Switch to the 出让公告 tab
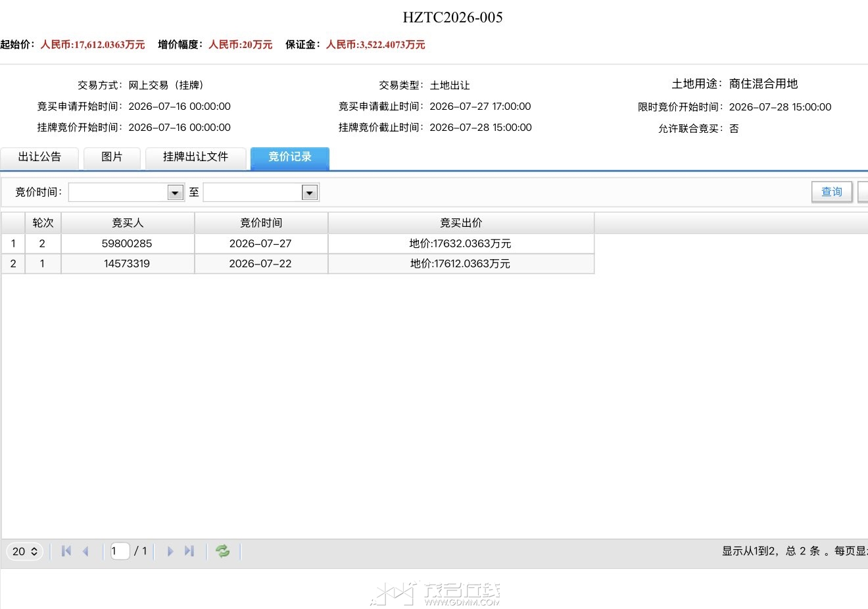Viewport: 868px width, 609px height. 39,158
